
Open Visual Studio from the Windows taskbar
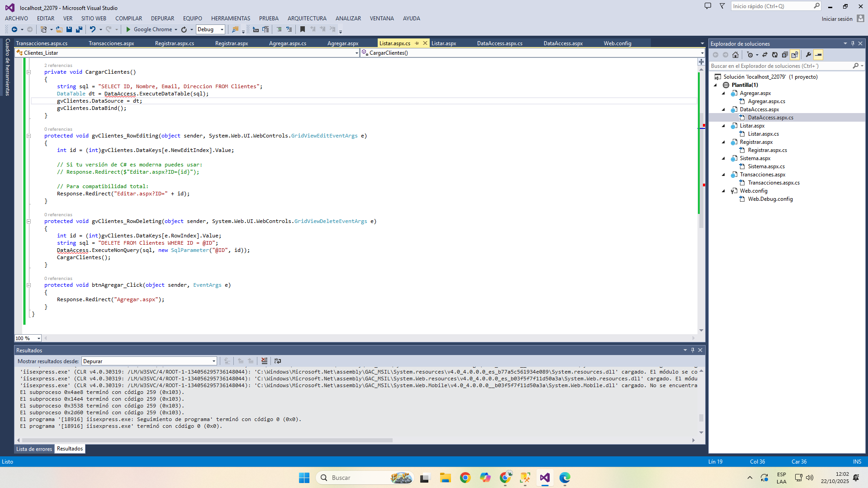[x=545, y=478]
